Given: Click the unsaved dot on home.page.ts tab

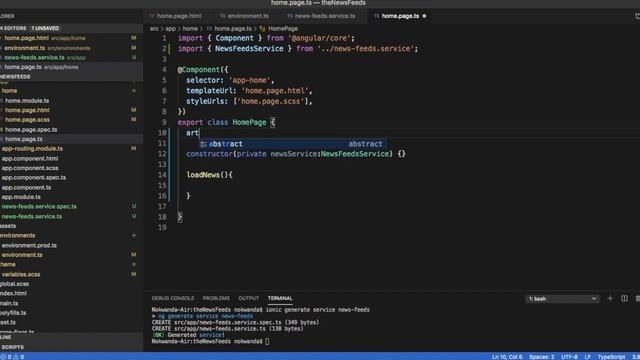Looking at the screenshot, I should pyautogui.click(x=424, y=16).
